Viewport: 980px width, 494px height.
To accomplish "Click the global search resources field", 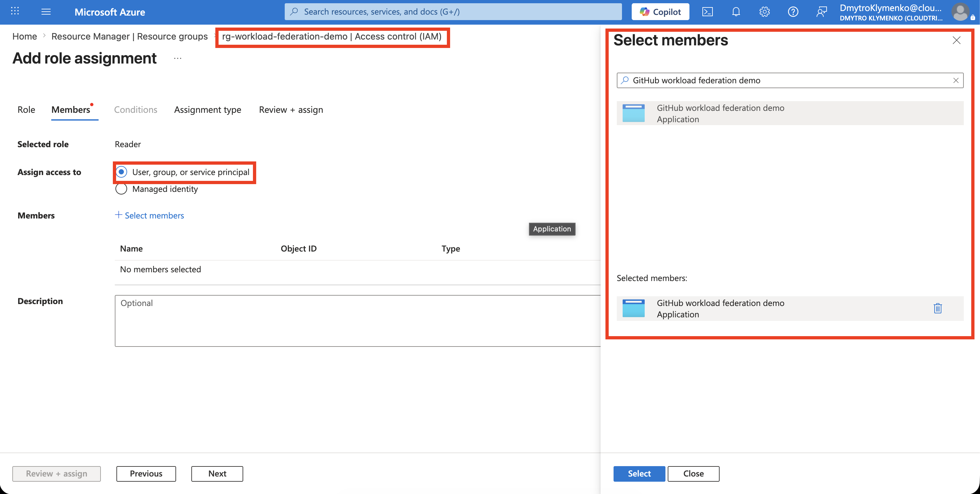I will tap(453, 11).
